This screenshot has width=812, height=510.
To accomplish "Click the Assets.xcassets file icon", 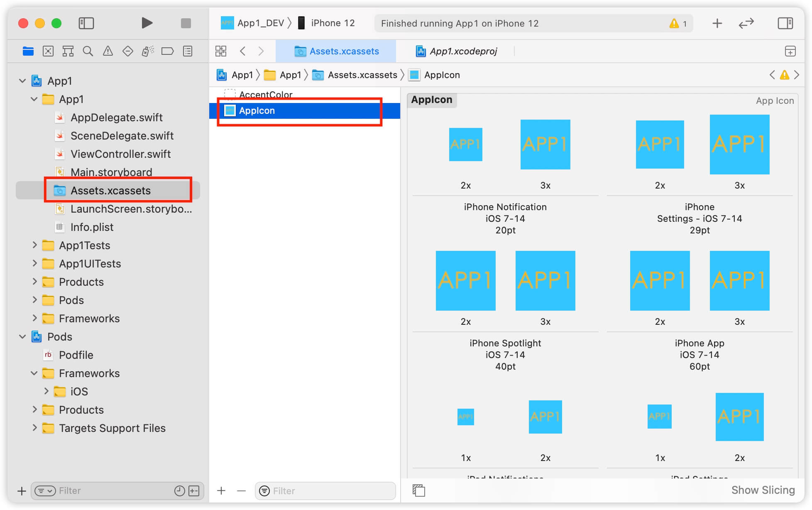I will pyautogui.click(x=59, y=190).
